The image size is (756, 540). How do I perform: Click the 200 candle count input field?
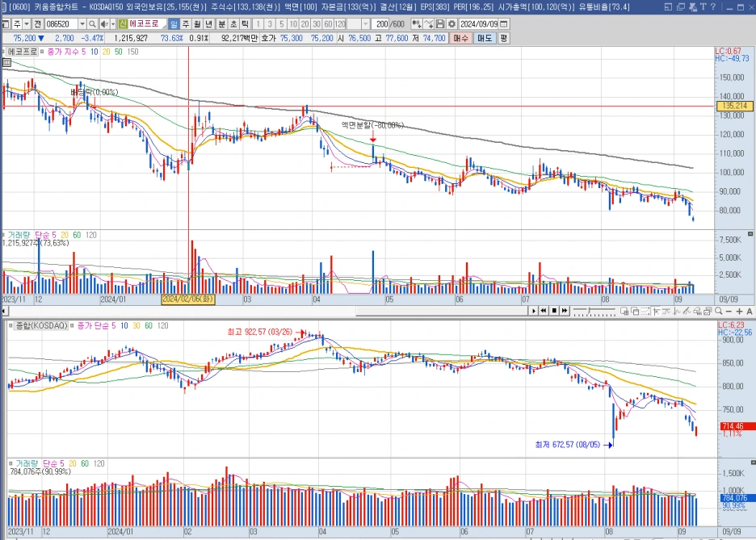pyautogui.click(x=381, y=23)
